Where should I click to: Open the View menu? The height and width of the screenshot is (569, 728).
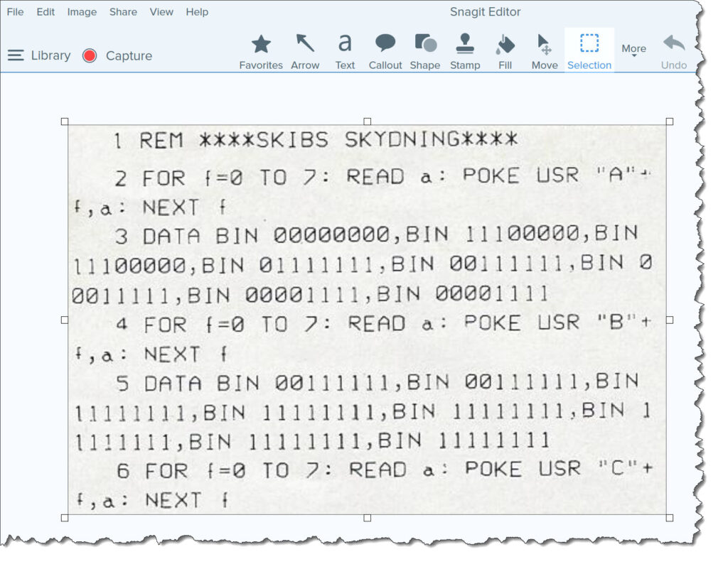click(161, 12)
